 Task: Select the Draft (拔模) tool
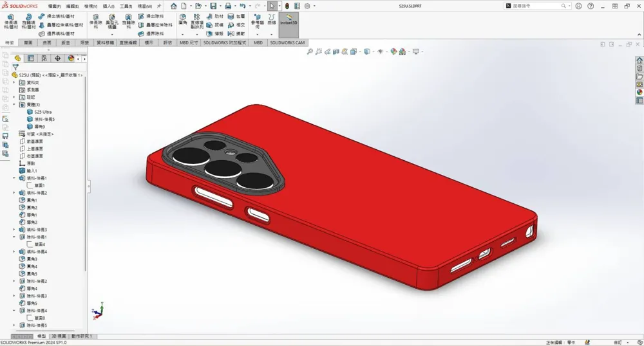click(x=215, y=25)
